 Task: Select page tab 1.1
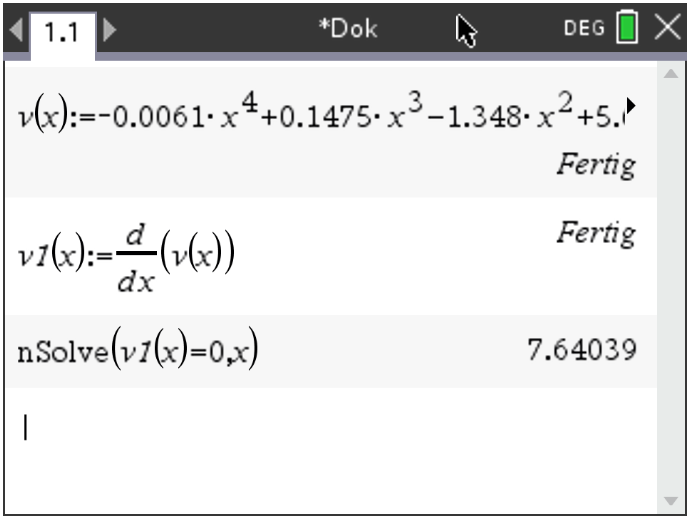(x=62, y=34)
